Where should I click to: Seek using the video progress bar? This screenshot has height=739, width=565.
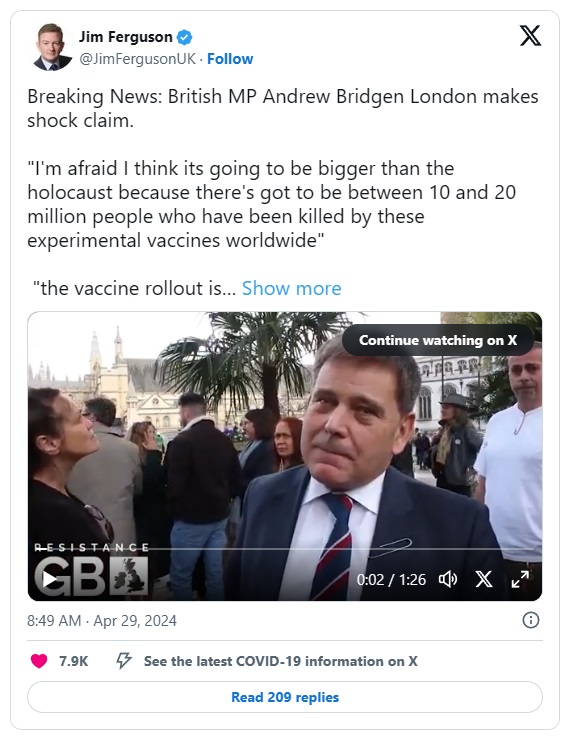coord(285,549)
